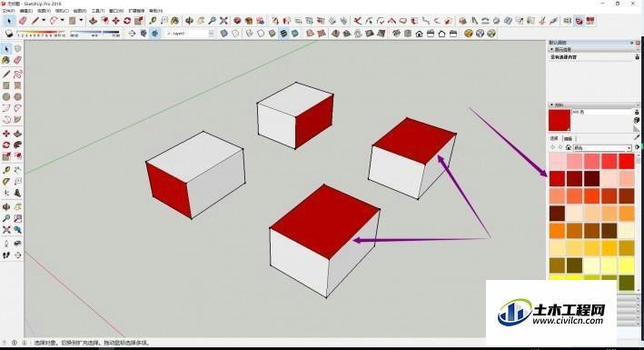The image size is (644, 350).
Task: Toggle Display Section Cuts
Action: (154, 34)
